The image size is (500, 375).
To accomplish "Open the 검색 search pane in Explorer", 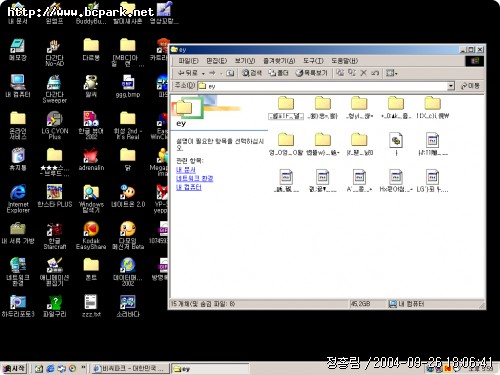I will pyautogui.click(x=252, y=73).
